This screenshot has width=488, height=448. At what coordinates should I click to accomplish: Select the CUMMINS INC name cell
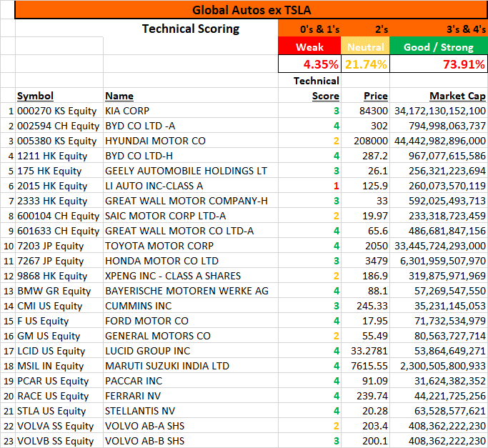(191, 305)
